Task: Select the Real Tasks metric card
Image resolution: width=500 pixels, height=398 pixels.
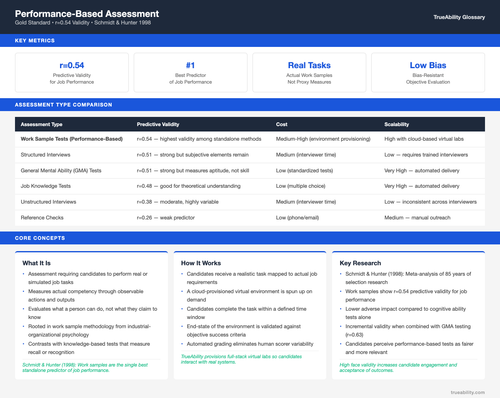Action: click(309, 72)
